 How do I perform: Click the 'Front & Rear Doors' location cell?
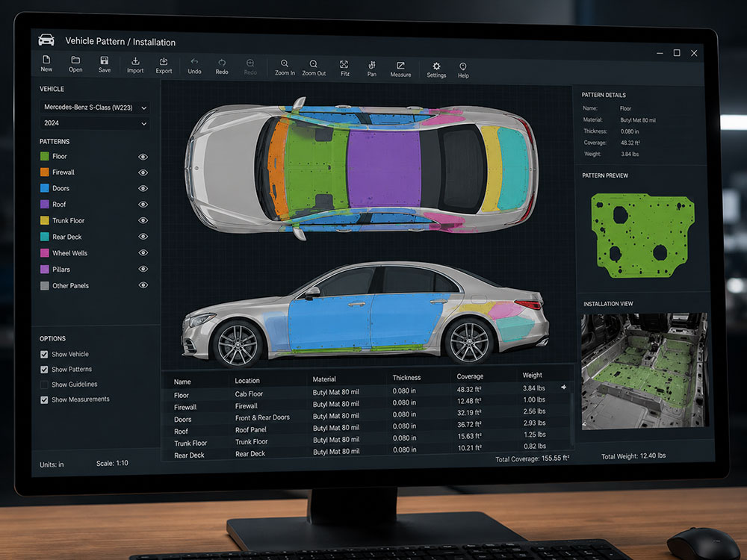click(262, 417)
